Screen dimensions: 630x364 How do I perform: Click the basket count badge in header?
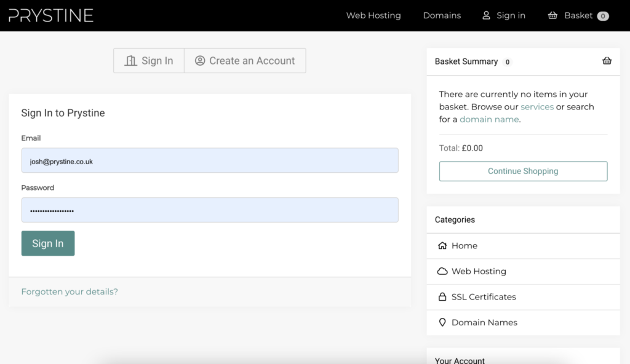(603, 16)
